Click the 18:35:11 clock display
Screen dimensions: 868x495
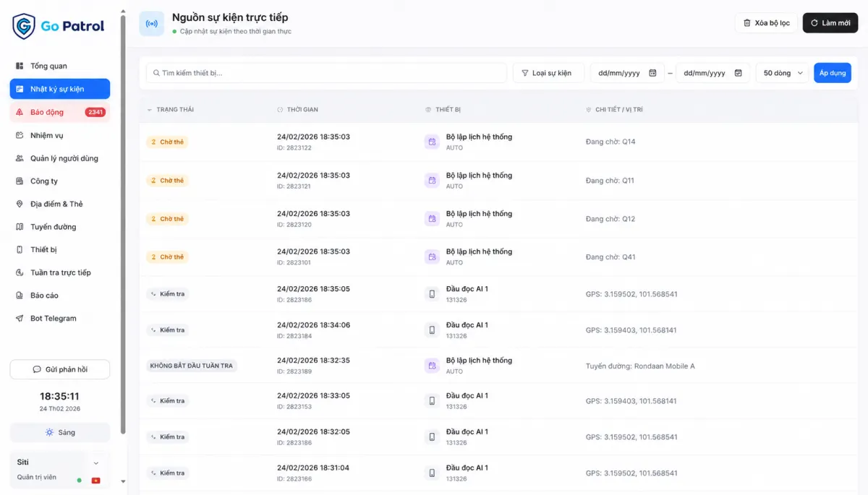point(60,397)
